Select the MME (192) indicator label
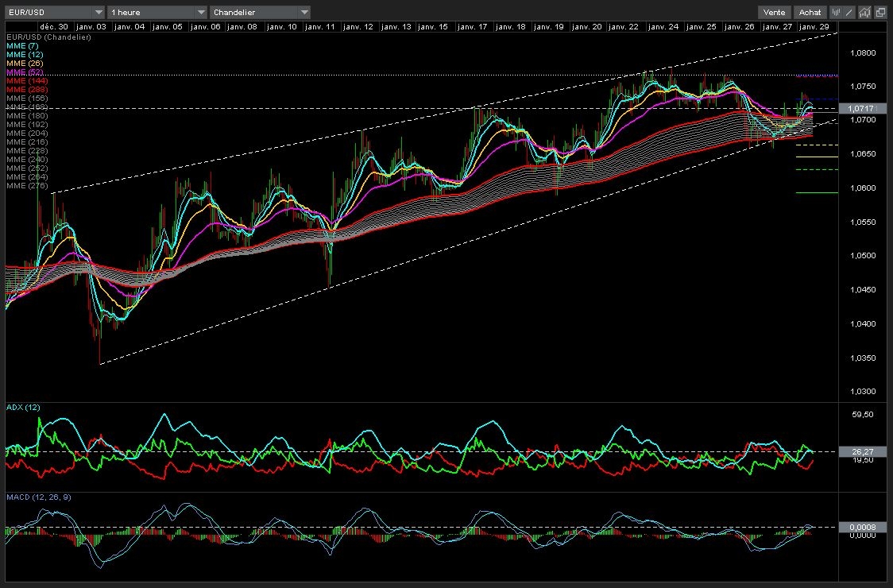Image resolution: width=893 pixels, height=588 pixels. coord(27,124)
